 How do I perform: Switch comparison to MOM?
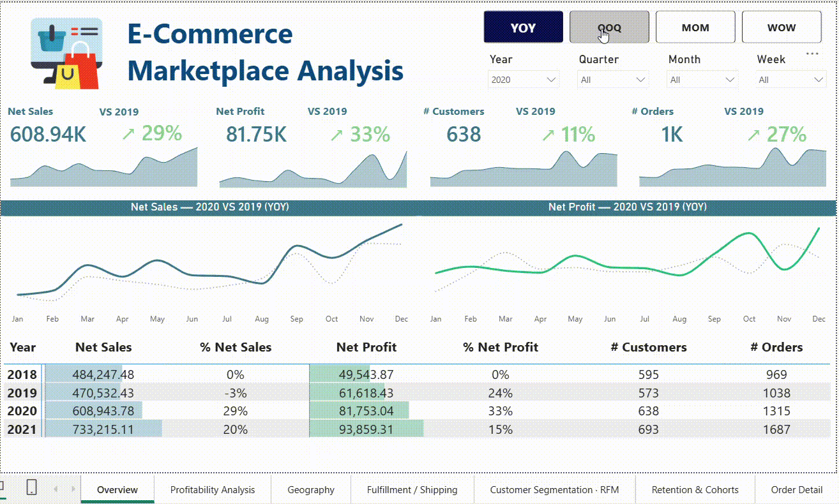point(695,27)
